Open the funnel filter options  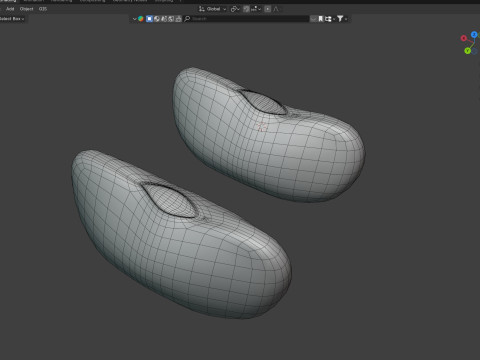[x=342, y=19]
